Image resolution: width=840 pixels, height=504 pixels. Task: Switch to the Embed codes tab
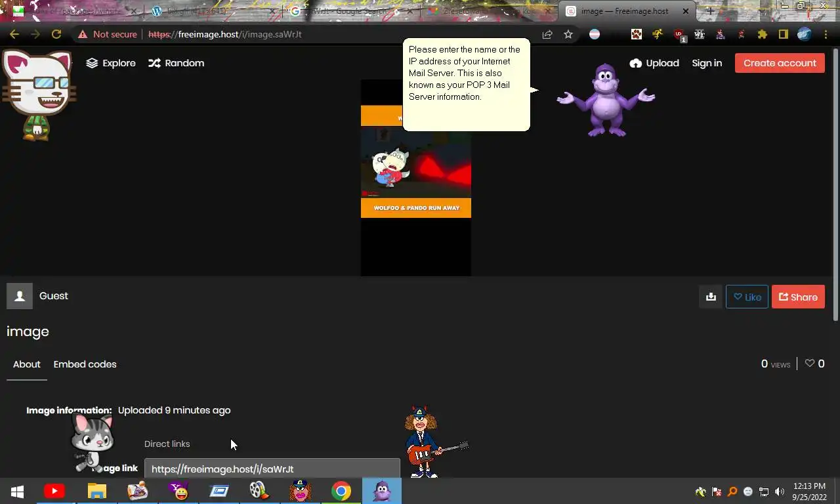(85, 364)
